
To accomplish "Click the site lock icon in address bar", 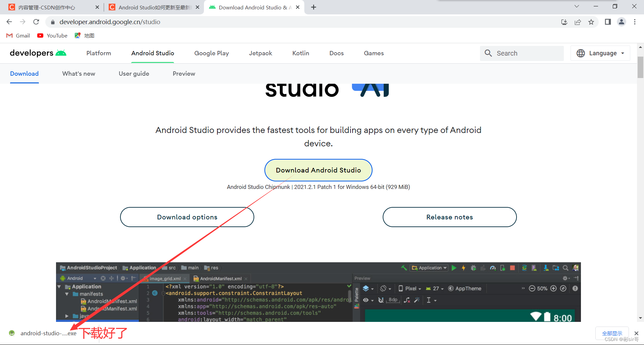I will (x=53, y=22).
